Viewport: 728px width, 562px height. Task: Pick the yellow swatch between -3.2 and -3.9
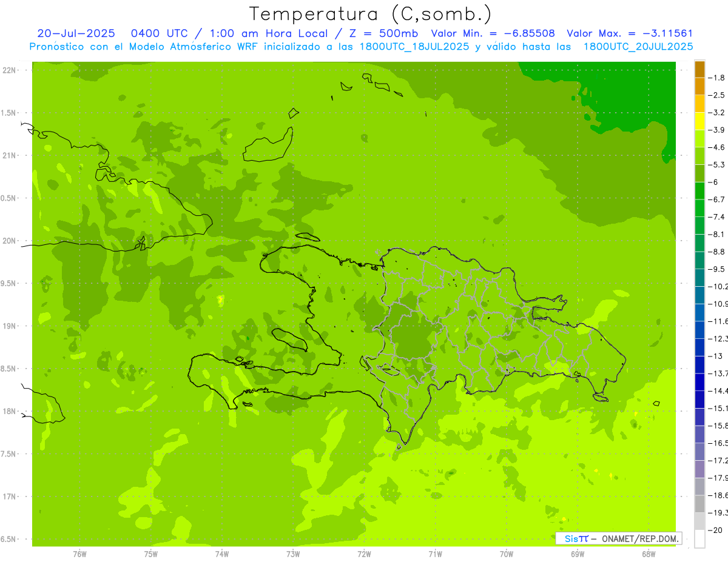[x=699, y=121]
